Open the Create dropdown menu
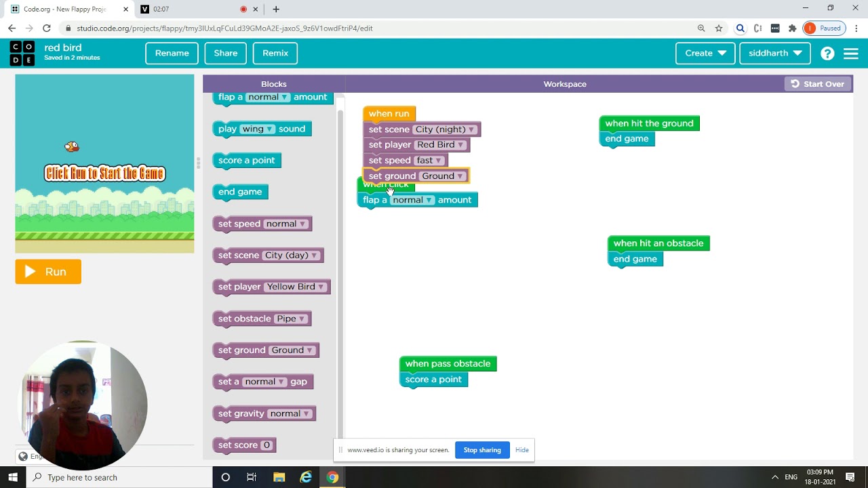Image resolution: width=868 pixels, height=488 pixels. click(705, 53)
